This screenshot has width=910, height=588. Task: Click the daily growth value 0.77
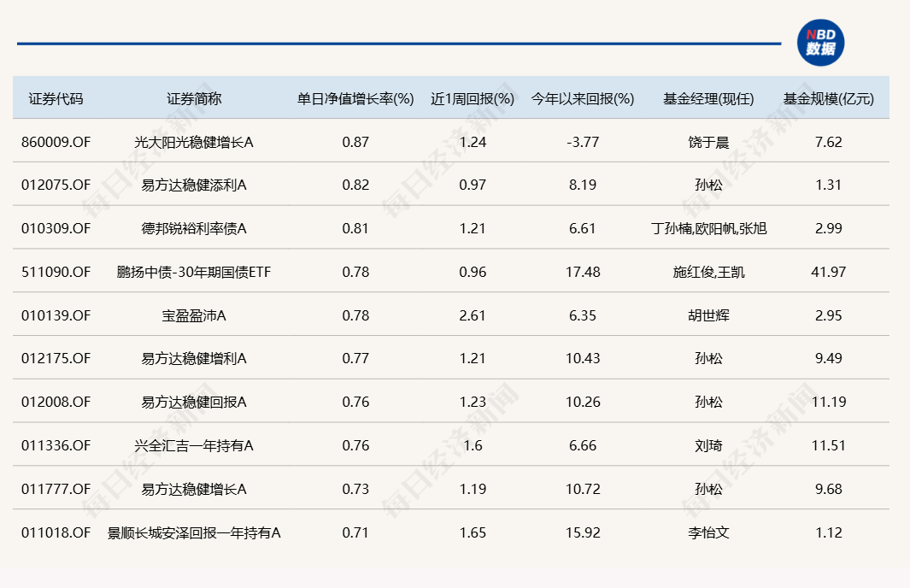tap(355, 359)
